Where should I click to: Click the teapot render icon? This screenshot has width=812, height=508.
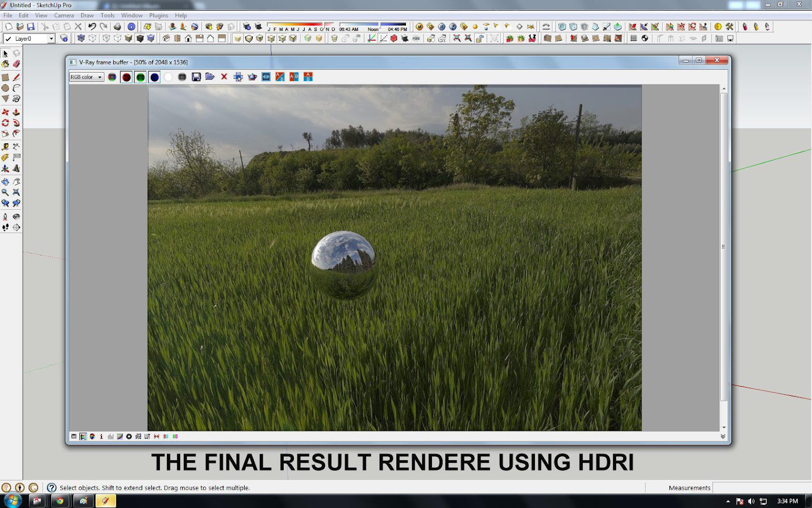click(253, 77)
